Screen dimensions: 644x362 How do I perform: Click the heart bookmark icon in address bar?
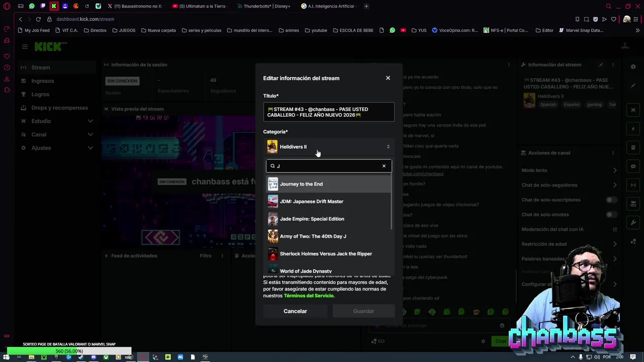(x=613, y=19)
